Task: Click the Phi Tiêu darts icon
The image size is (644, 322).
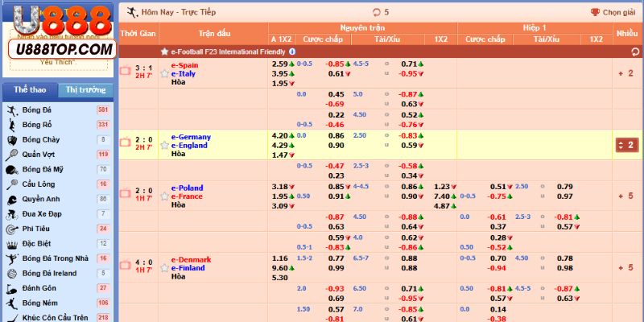Action: pyautogui.click(x=13, y=229)
